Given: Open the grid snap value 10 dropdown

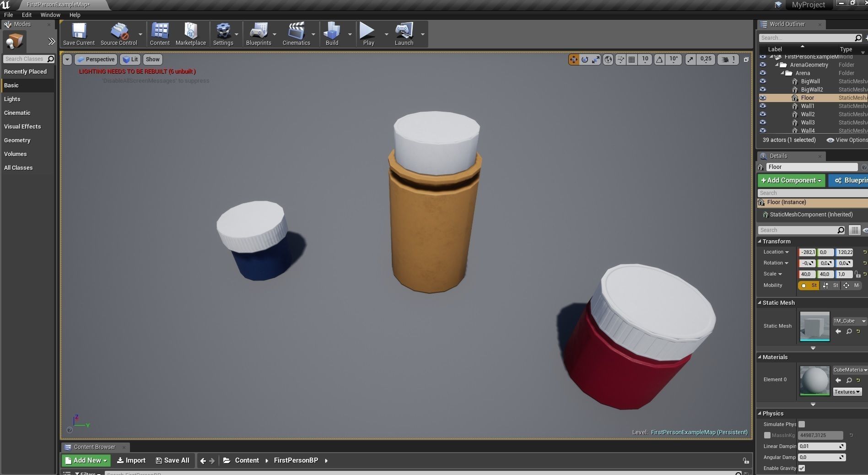Looking at the screenshot, I should (x=645, y=59).
